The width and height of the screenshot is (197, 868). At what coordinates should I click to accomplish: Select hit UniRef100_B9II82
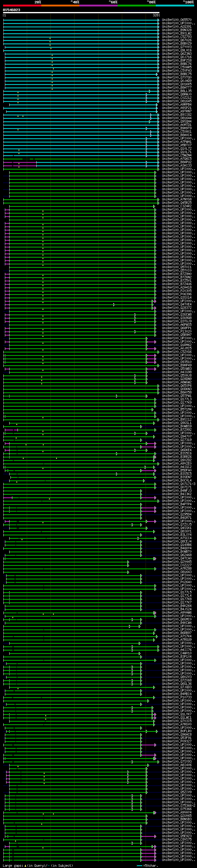click(x=177, y=115)
